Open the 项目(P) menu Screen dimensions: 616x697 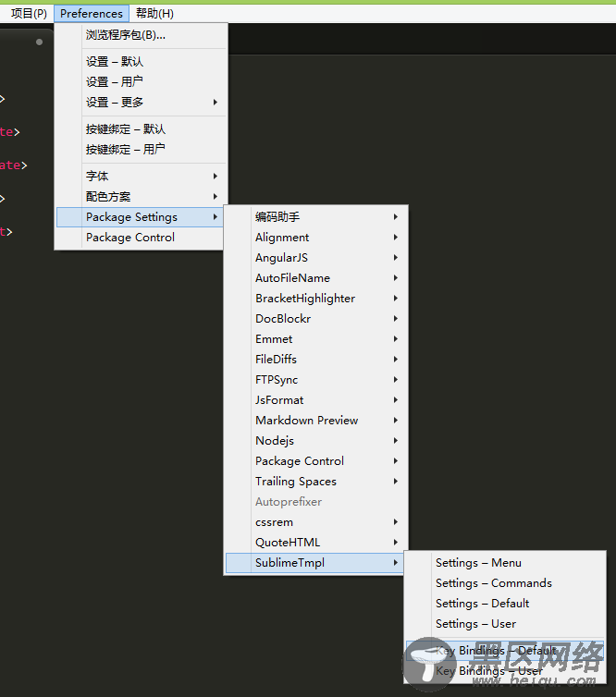29,13
